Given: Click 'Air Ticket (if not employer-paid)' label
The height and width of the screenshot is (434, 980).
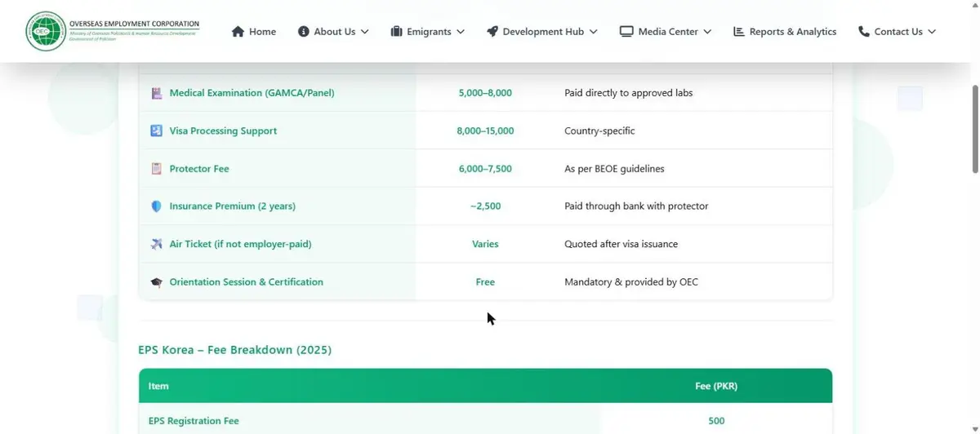Looking at the screenshot, I should [x=240, y=244].
